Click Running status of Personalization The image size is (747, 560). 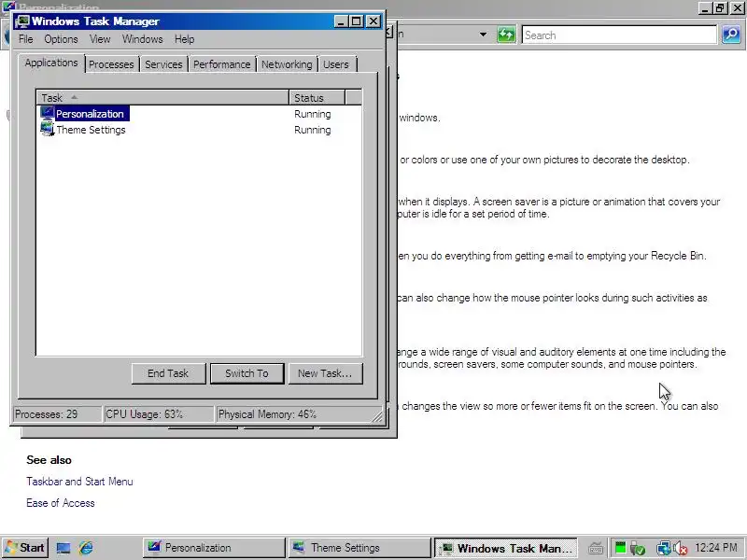coord(313,114)
